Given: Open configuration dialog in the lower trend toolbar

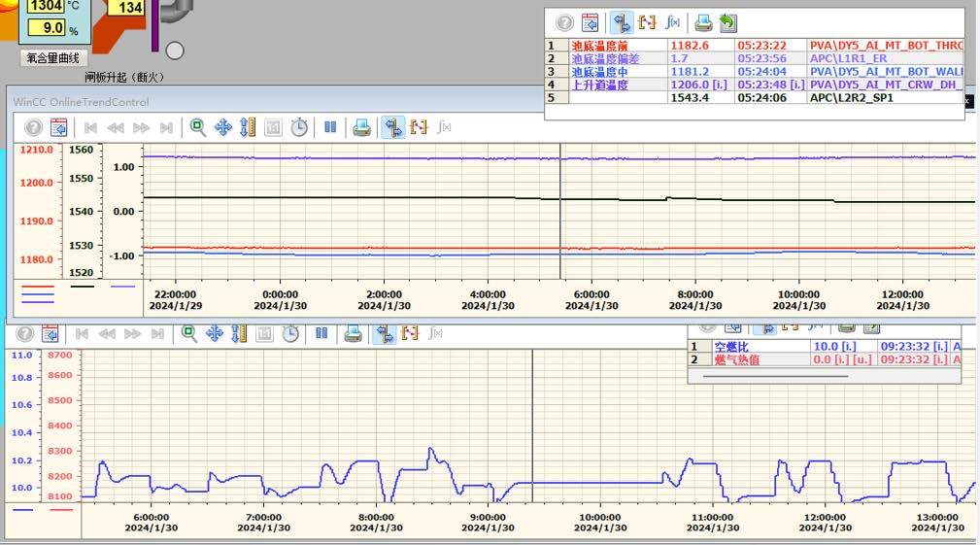Looking at the screenshot, I should (50, 334).
